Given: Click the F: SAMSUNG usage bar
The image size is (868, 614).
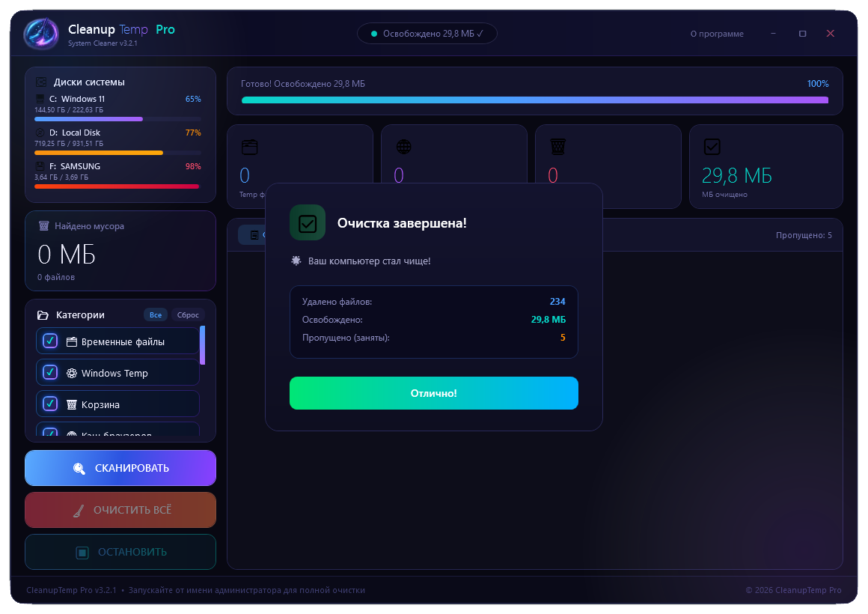Looking at the screenshot, I should pyautogui.click(x=117, y=186).
